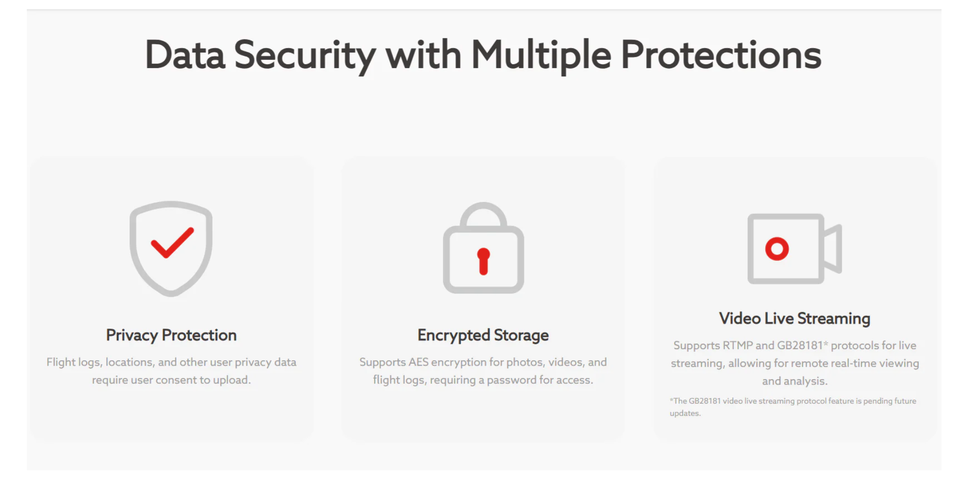Screen dimensions: 980x481
Task: Click the GB28181 pending updates footnote
Action: click(x=793, y=407)
